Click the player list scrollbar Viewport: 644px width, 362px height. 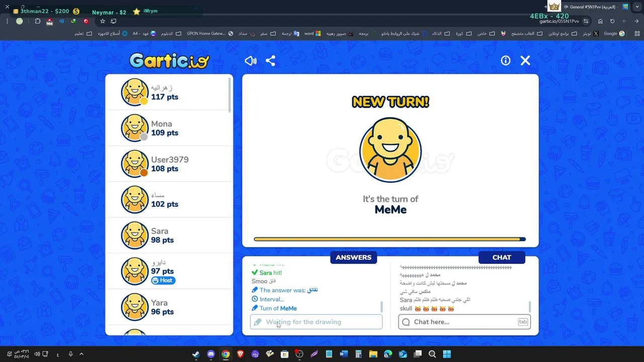[x=230, y=96]
